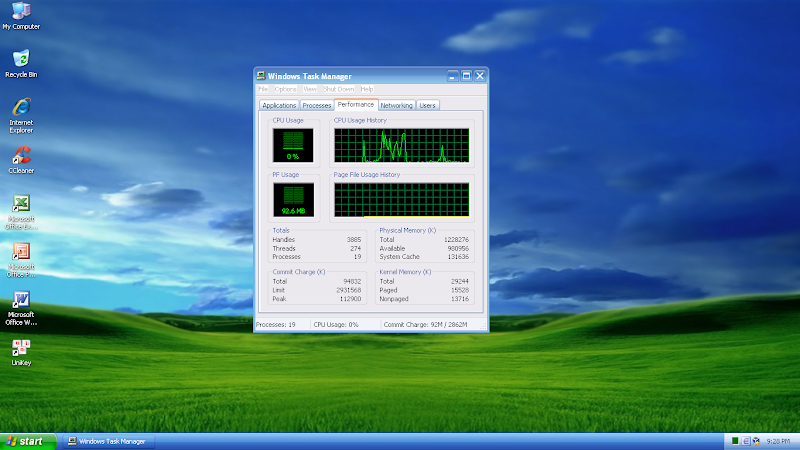Click the Paged value 15528
This screenshot has width=800, height=450.
point(460,290)
